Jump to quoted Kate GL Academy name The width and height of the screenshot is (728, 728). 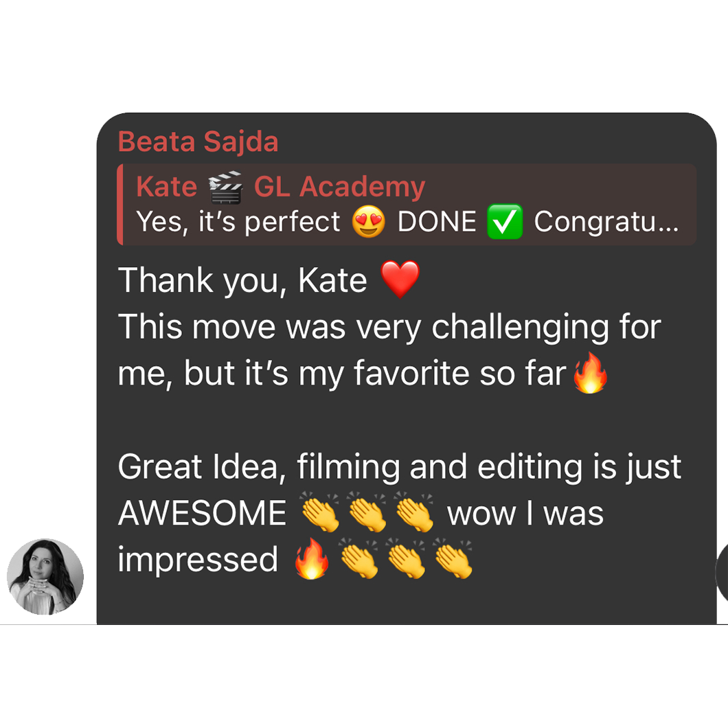pos(281,187)
